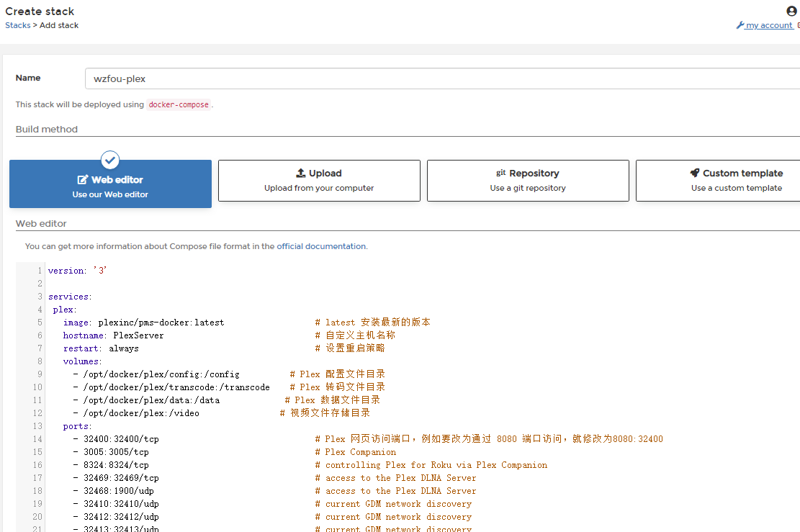Screen dimensions: 800x532
Task: Select the Upload build method
Action: (319, 181)
